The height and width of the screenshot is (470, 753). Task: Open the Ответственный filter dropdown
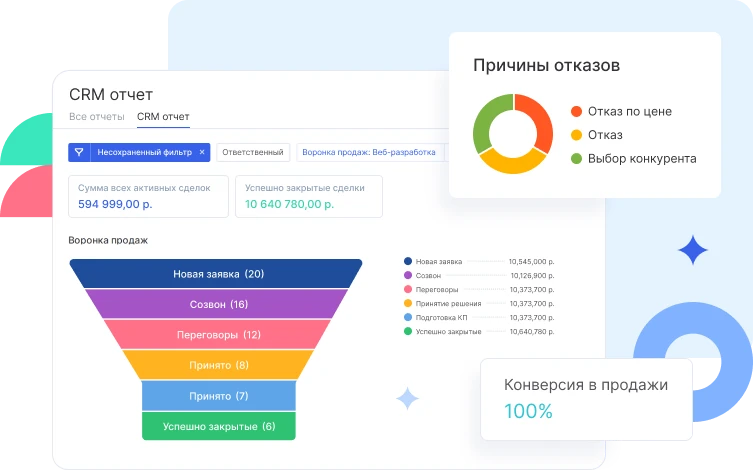click(x=253, y=152)
